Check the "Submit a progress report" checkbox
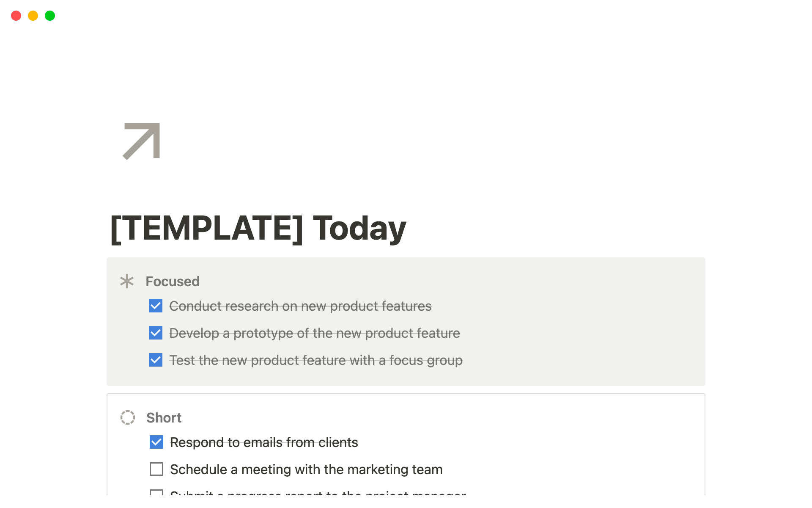 156,493
